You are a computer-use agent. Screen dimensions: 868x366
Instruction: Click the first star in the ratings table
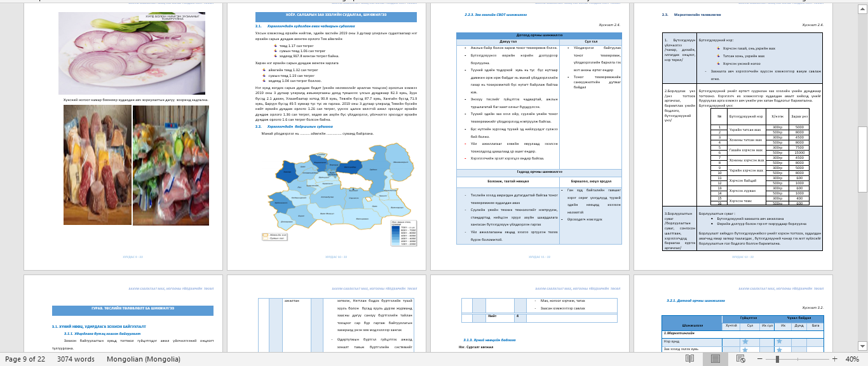(745, 341)
